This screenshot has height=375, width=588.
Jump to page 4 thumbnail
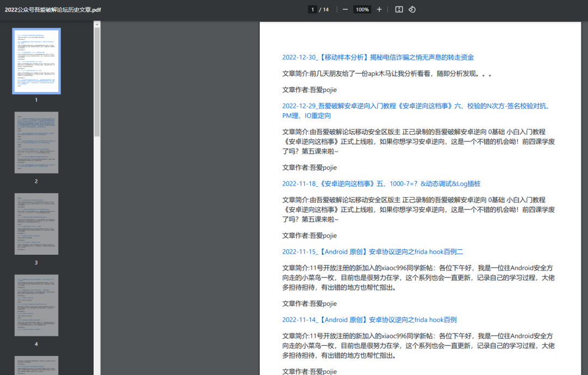pos(36,305)
